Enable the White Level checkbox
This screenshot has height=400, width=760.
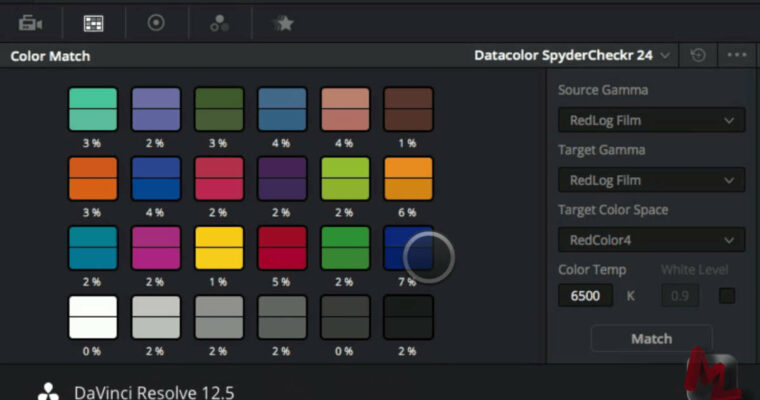[727, 296]
